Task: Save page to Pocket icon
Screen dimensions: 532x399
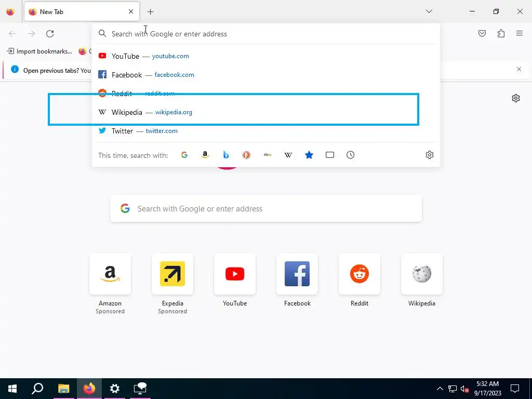Action: click(482, 33)
